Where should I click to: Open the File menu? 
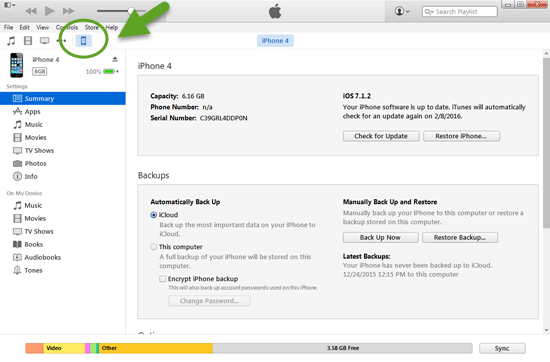pos(8,27)
